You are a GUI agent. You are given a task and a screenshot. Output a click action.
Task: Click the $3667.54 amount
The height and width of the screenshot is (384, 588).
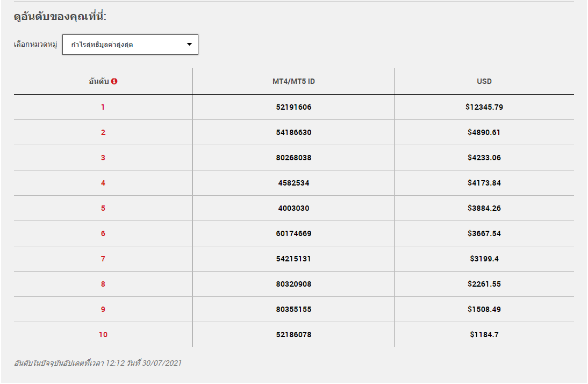484,233
